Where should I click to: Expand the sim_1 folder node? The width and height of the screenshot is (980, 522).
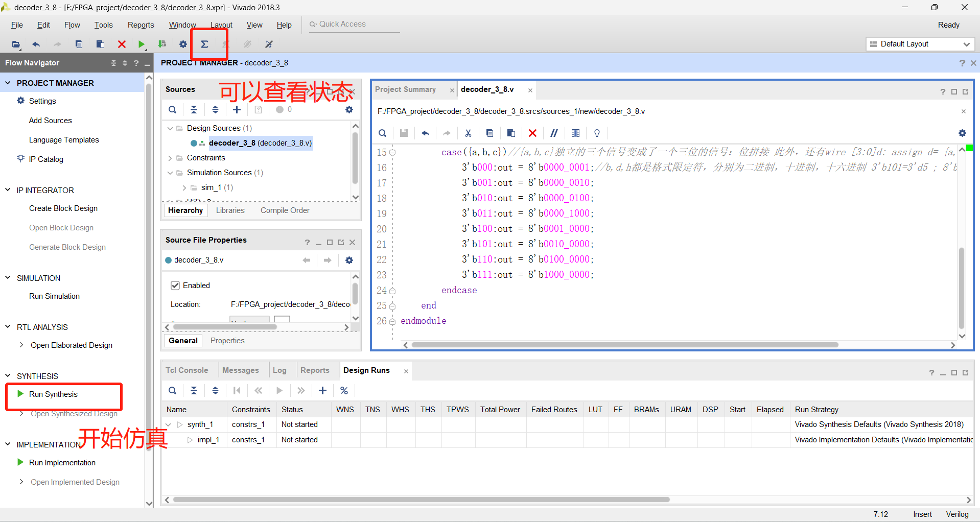pos(184,187)
